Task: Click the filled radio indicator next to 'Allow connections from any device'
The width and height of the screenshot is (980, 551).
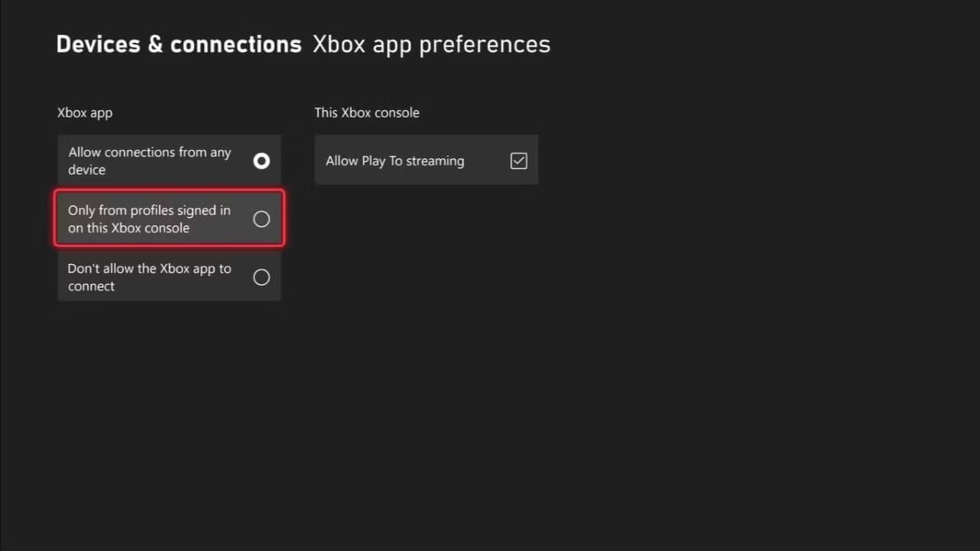Action: (261, 161)
